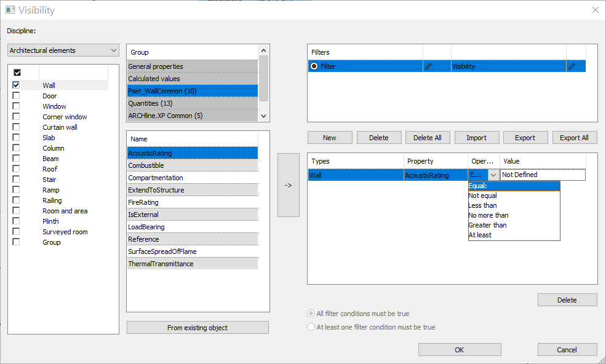Click the Property column header
This screenshot has width=606, height=364.
point(436,161)
